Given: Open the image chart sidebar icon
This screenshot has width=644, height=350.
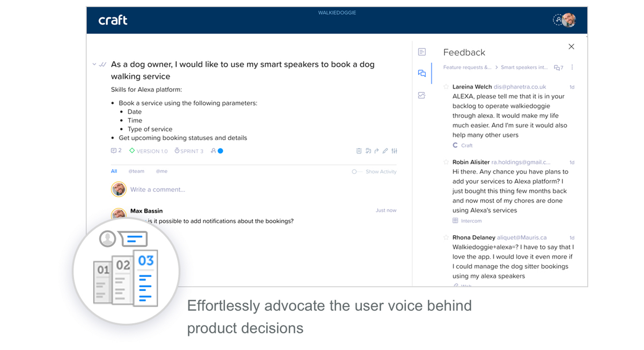Looking at the screenshot, I should tap(422, 96).
